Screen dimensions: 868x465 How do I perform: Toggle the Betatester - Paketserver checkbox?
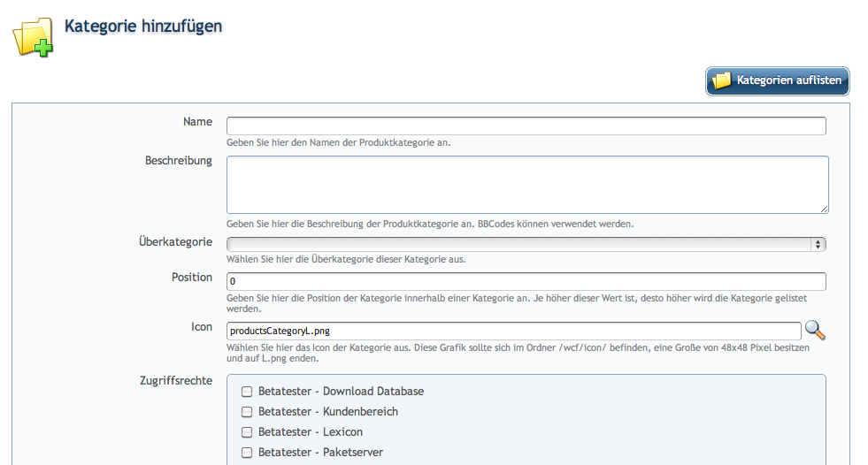(248, 453)
